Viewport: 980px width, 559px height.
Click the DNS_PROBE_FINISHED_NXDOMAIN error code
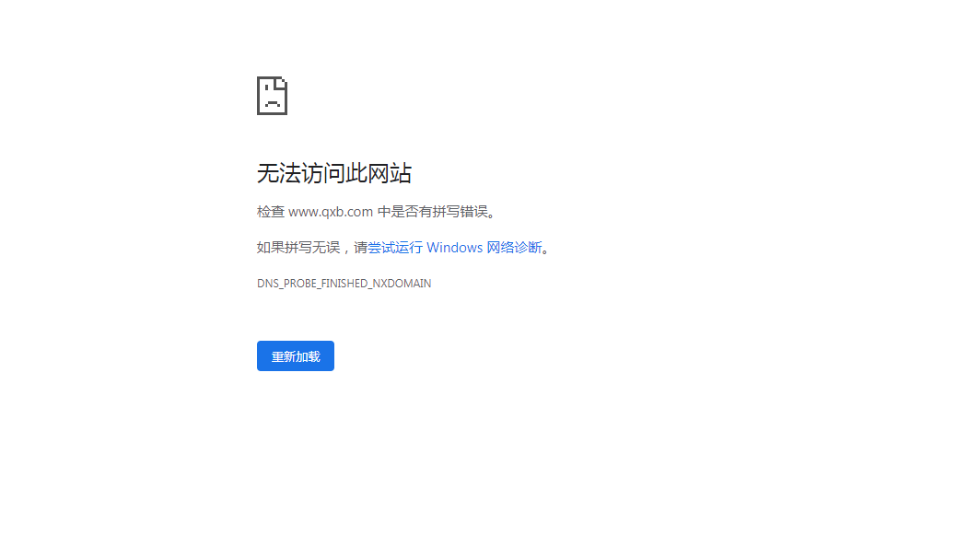coord(344,283)
